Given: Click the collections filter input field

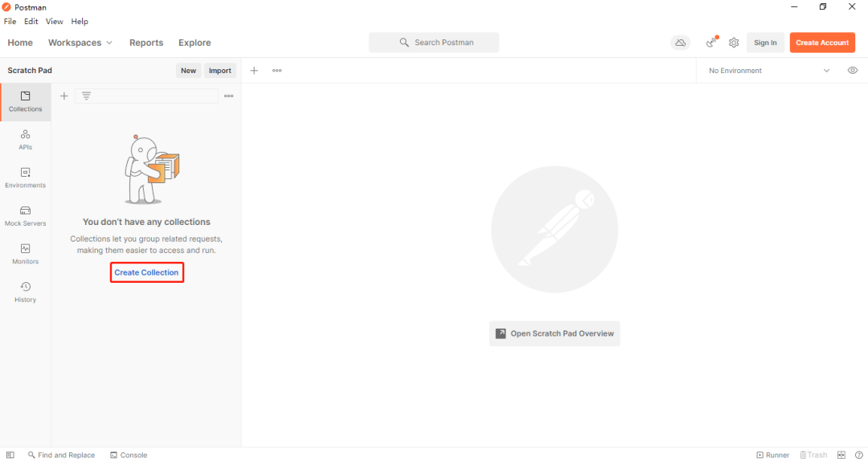Looking at the screenshot, I should (147, 96).
